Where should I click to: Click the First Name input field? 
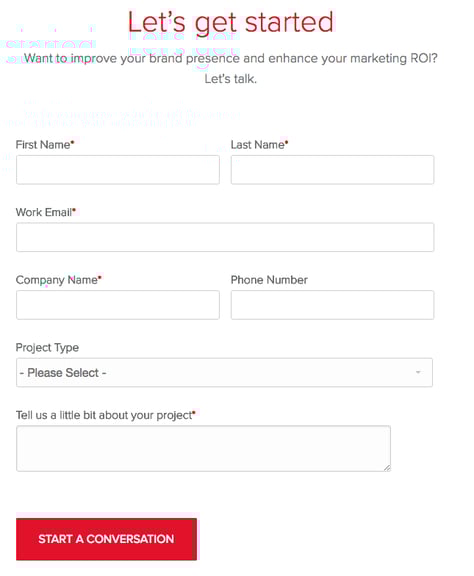click(118, 170)
